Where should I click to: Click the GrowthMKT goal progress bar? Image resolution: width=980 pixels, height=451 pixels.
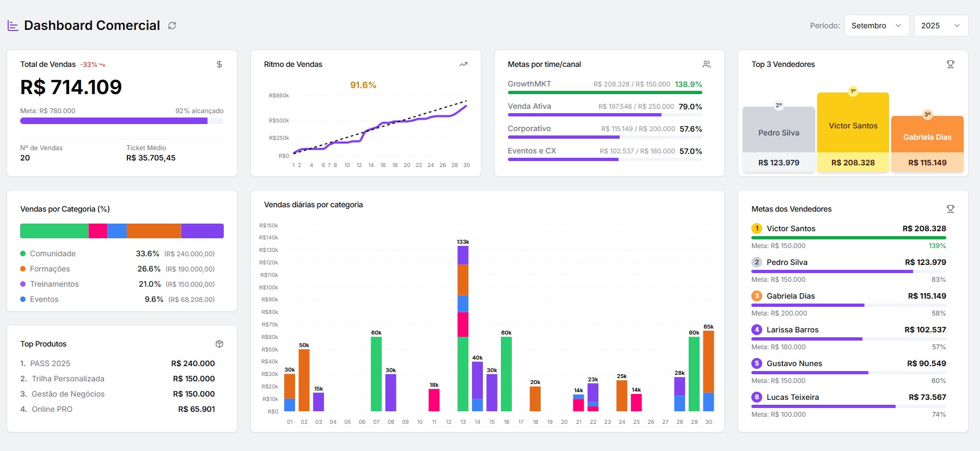(x=604, y=92)
